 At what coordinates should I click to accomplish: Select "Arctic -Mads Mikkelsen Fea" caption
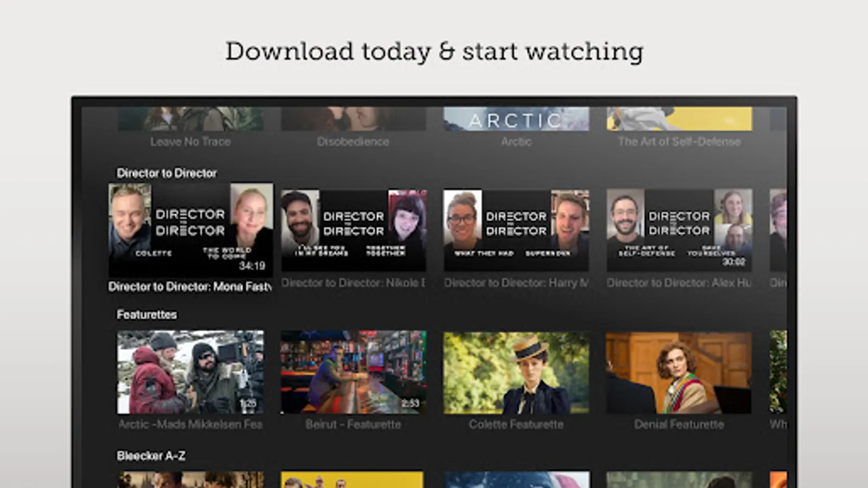pos(190,424)
